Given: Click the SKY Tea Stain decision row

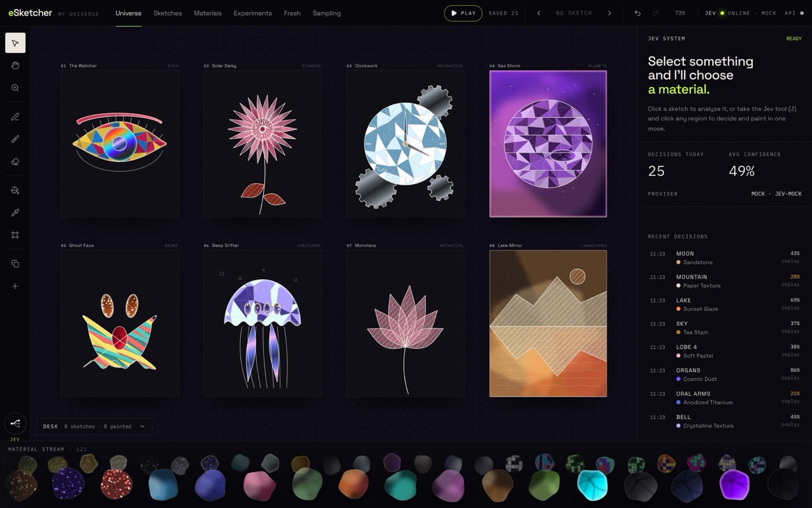Looking at the screenshot, I should (x=724, y=327).
